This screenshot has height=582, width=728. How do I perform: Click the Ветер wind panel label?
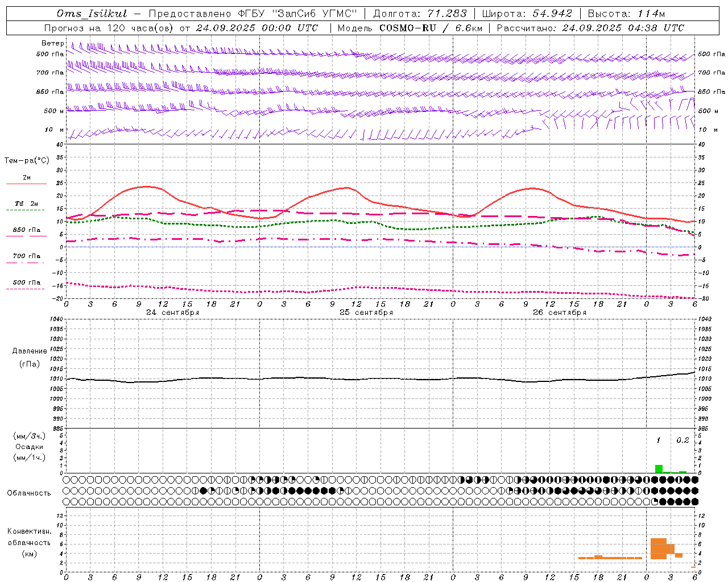[53, 43]
